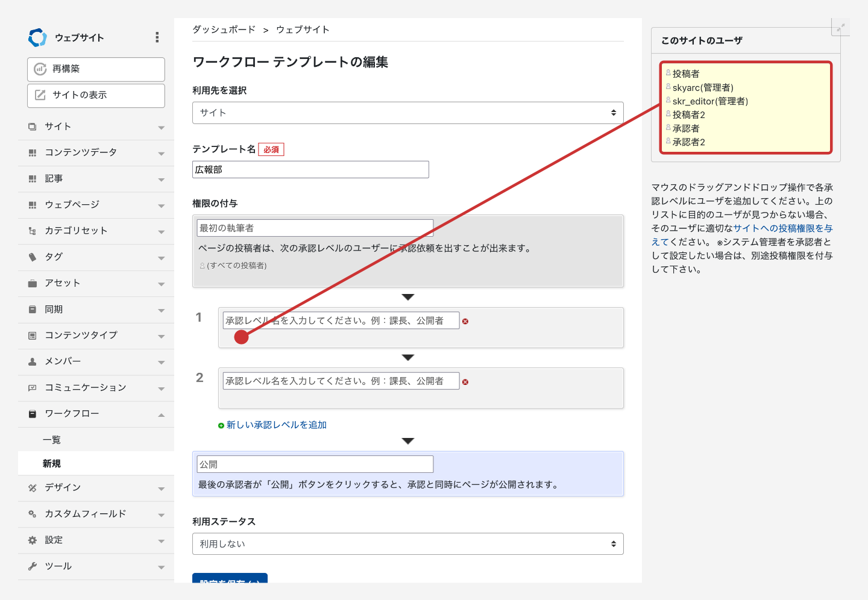Select 新規 under the workflow menu
The height and width of the screenshot is (600, 868).
click(x=52, y=463)
